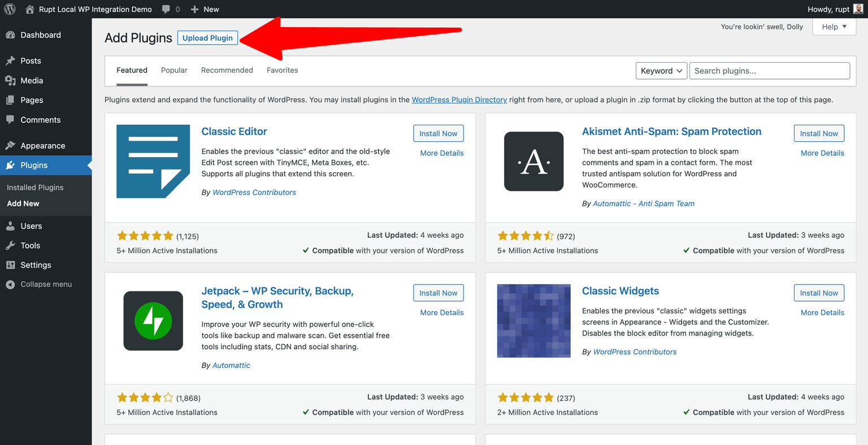Click the Search plugins input field
Screen dimensions: 868x445
click(x=770, y=71)
